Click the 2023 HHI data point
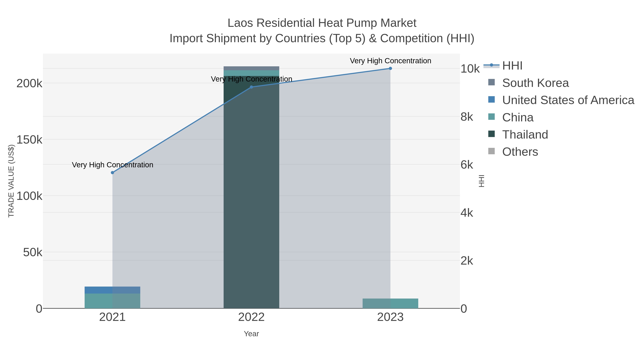The width and height of the screenshot is (644, 362). click(390, 68)
